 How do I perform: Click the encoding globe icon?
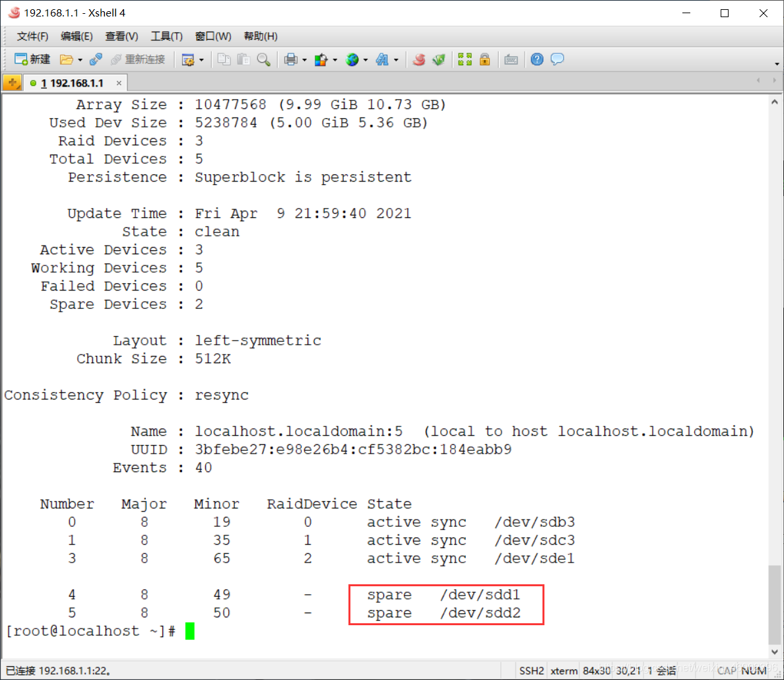coord(352,60)
